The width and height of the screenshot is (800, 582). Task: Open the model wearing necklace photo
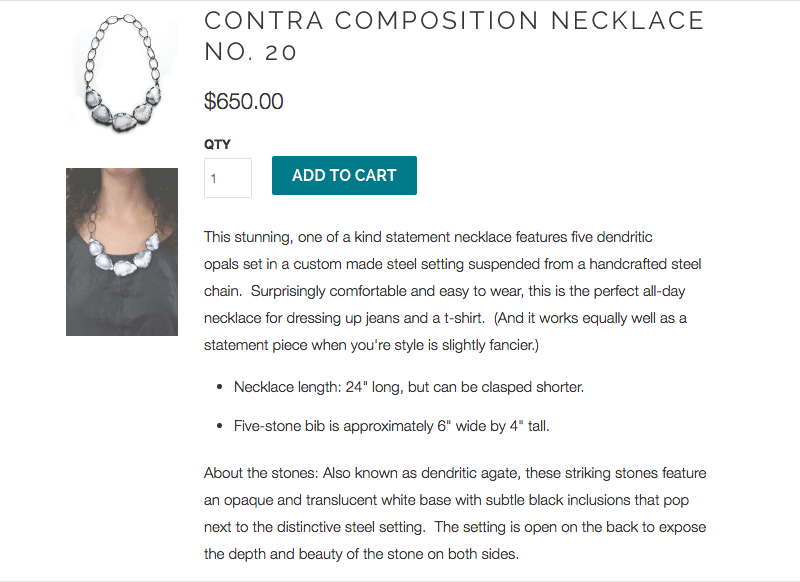122,251
